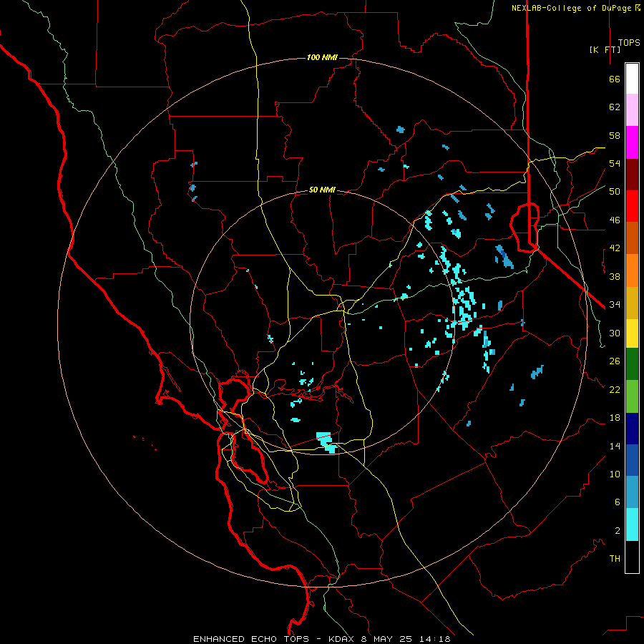Pick the lighter orange legend swatch
Viewport: 644px width, 644px height.
[x=632, y=270]
